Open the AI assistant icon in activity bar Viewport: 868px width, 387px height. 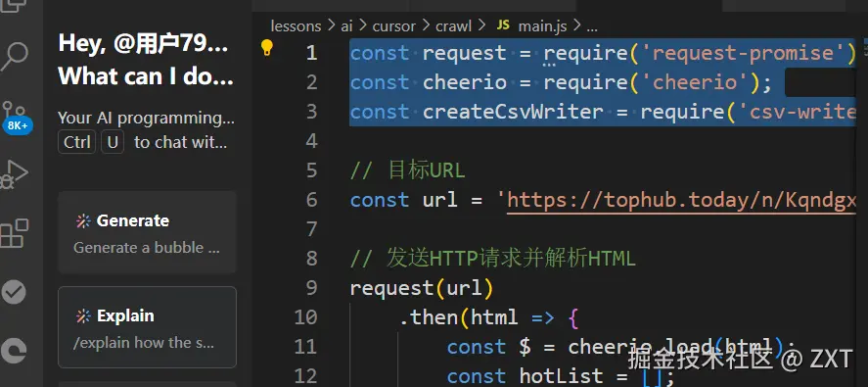tap(14, 351)
